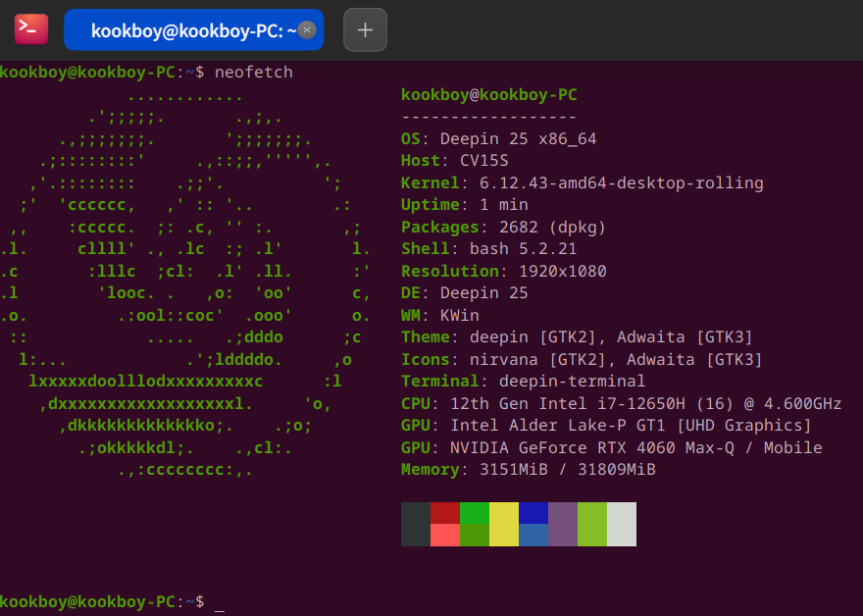This screenshot has width=863, height=616.
Task: Click the empty command prompt at the bottom
Action: (112, 601)
